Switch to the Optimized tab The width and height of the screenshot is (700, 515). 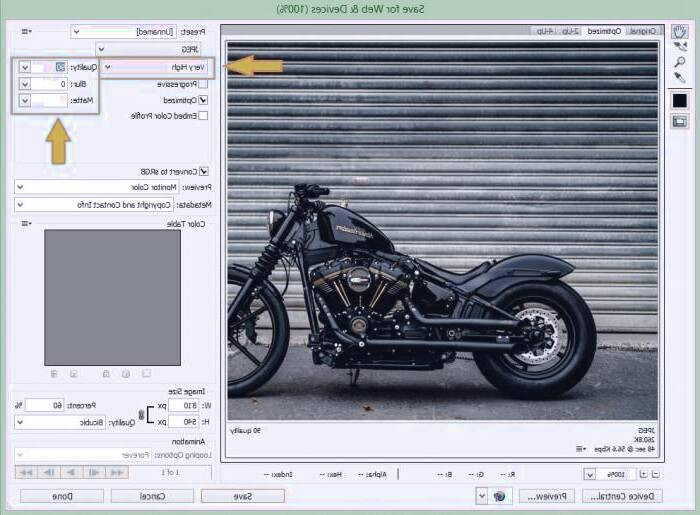coord(604,31)
